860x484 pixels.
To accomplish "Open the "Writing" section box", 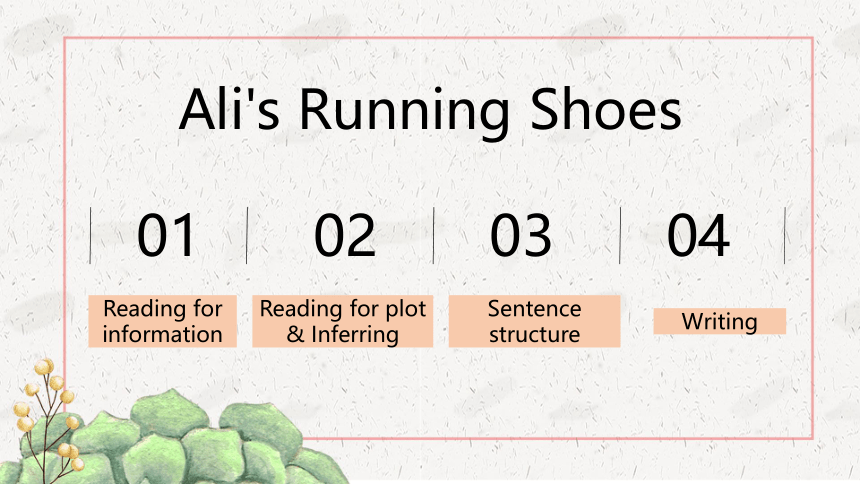I will click(720, 321).
